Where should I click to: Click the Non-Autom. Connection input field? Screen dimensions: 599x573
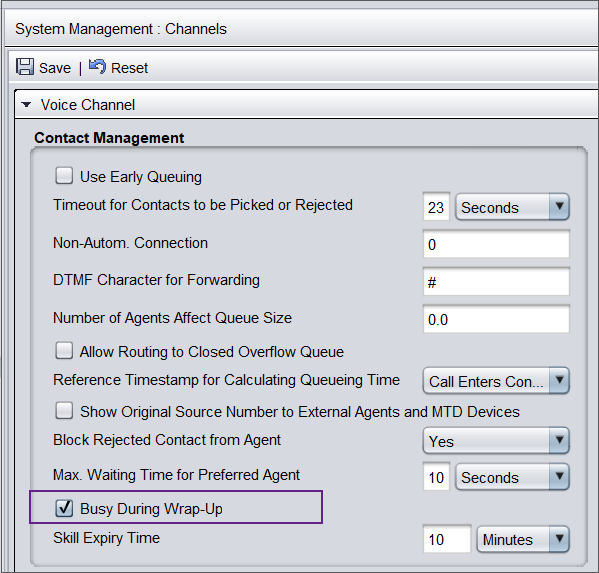tap(496, 244)
